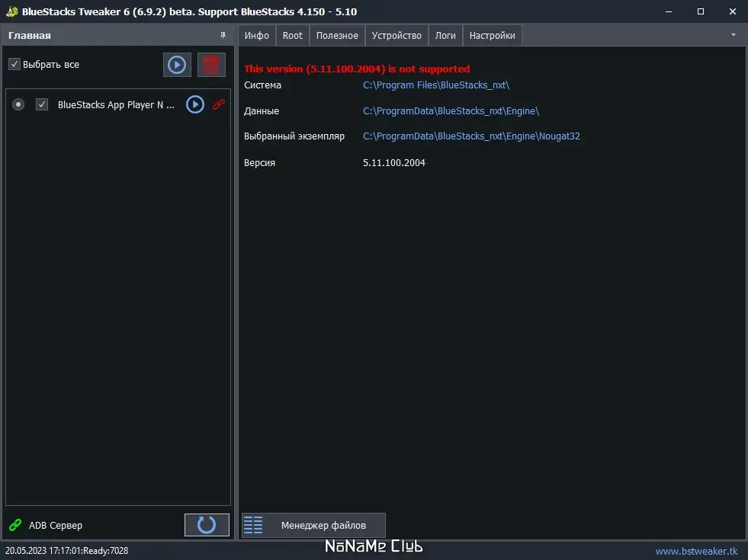Click the red unlink icon for the BlueStacks instance
The width and height of the screenshot is (748, 560).
pos(219,104)
